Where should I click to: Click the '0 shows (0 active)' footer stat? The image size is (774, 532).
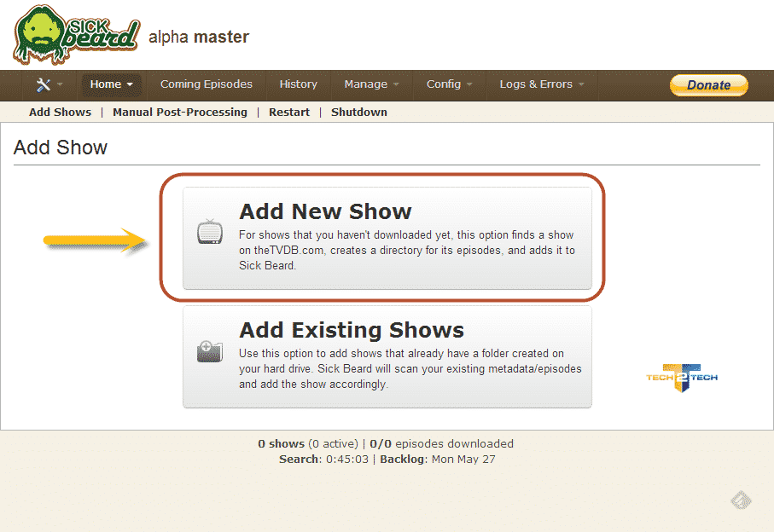click(x=308, y=443)
